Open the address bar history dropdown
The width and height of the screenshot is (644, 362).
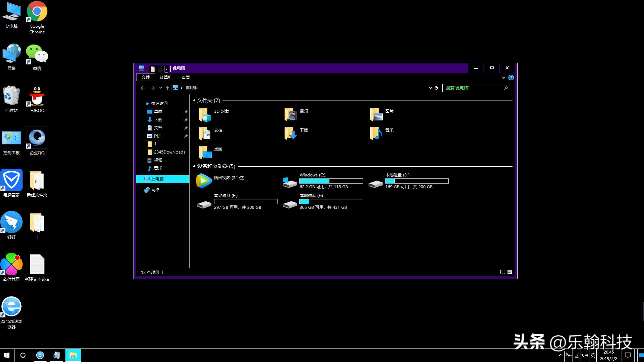[430, 88]
